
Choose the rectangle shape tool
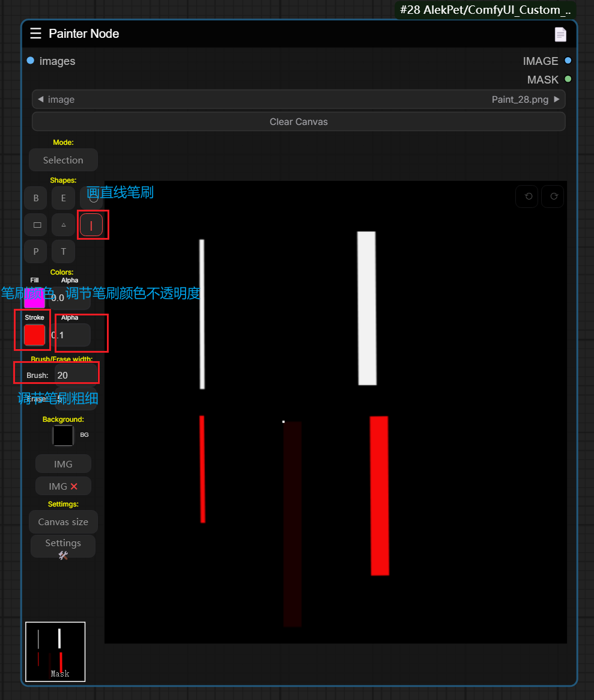pyautogui.click(x=36, y=225)
